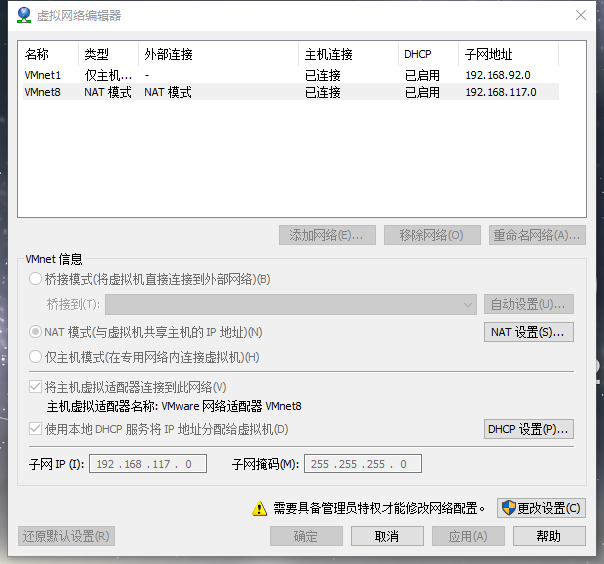Select NAT 模式 radio button

point(35,332)
